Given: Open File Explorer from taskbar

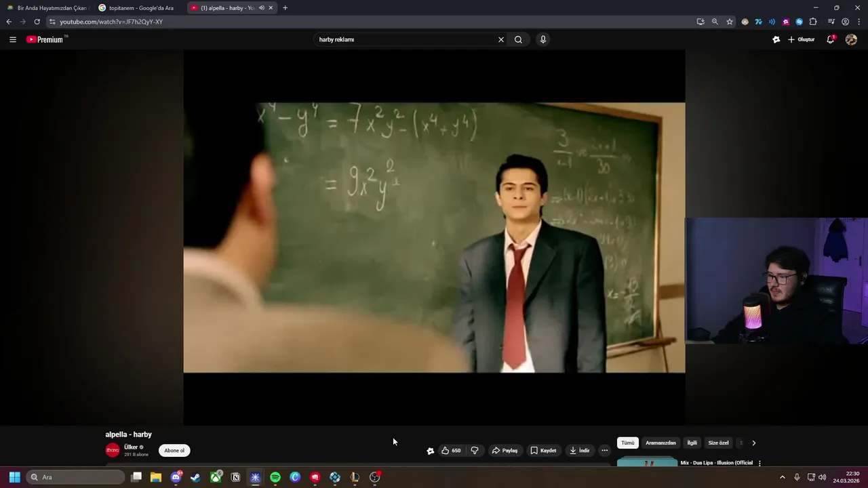Looking at the screenshot, I should tap(156, 477).
